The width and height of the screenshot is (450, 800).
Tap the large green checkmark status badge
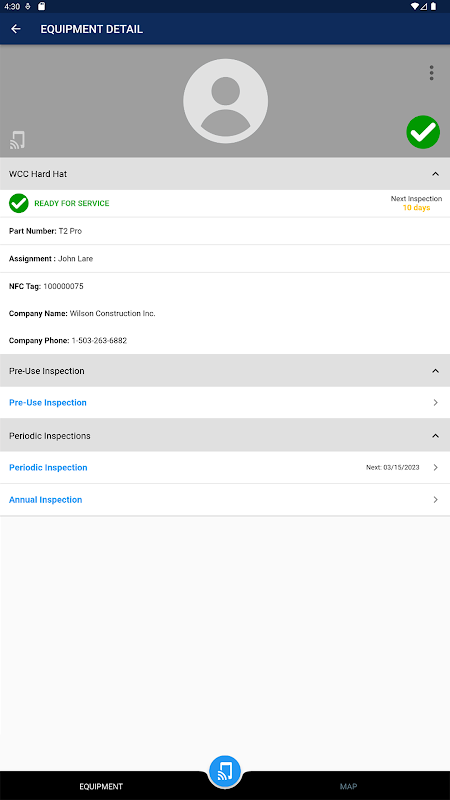(423, 132)
